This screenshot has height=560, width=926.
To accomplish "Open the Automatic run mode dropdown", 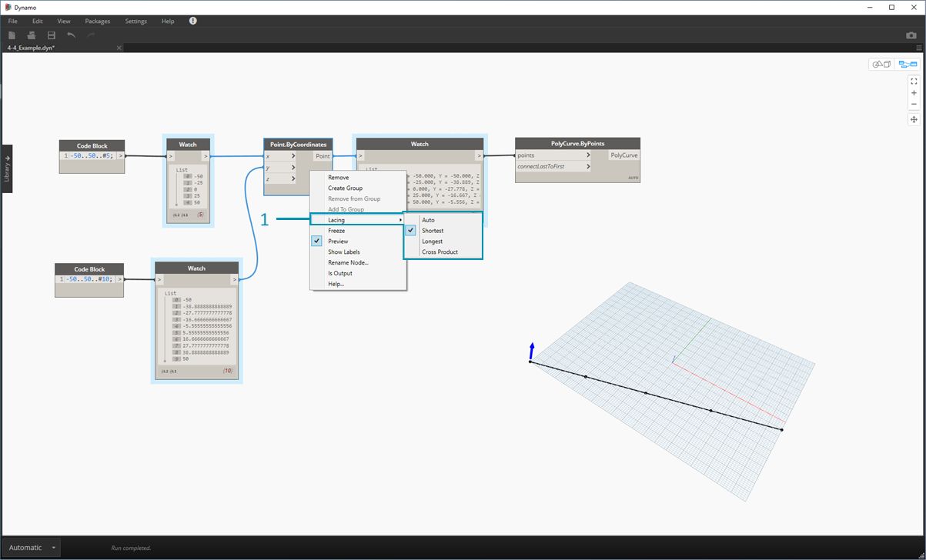I will tap(31, 547).
